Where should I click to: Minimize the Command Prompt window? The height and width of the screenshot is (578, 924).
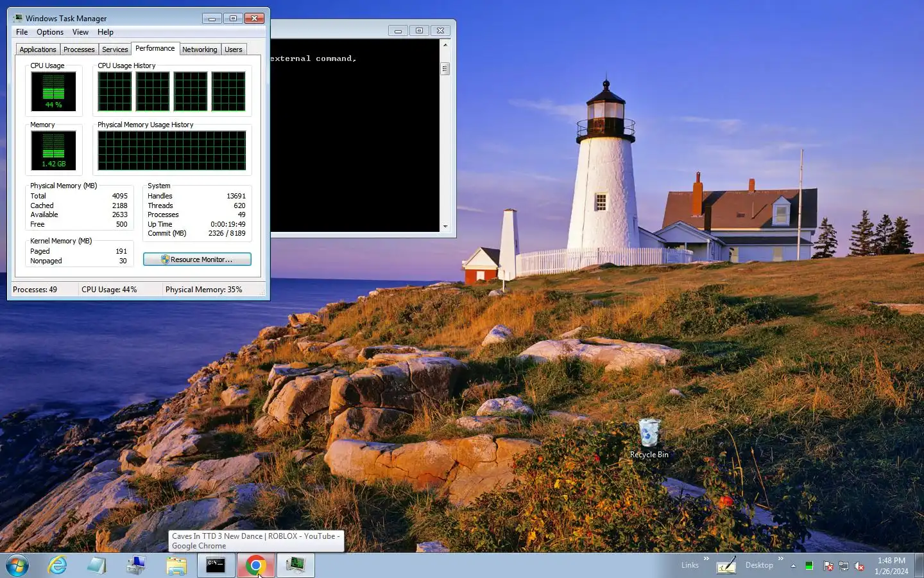point(398,30)
